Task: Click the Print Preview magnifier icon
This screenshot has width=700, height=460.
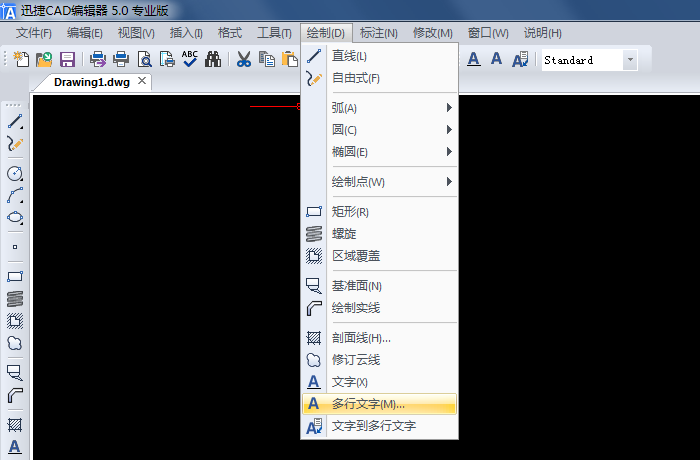Action: coord(144,59)
